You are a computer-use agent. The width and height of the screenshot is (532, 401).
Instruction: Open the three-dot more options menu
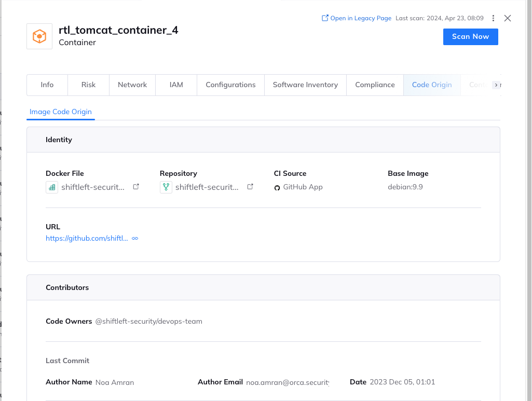pos(493,18)
